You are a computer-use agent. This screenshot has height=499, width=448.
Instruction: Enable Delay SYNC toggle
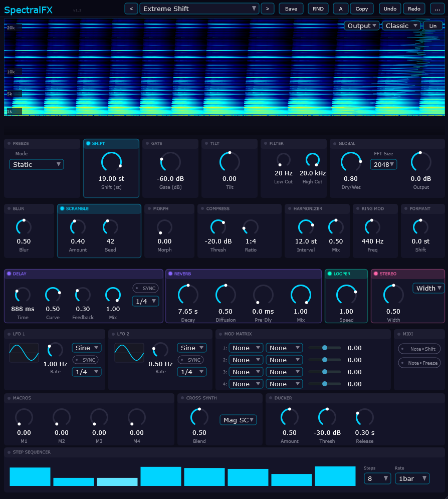[145, 288]
